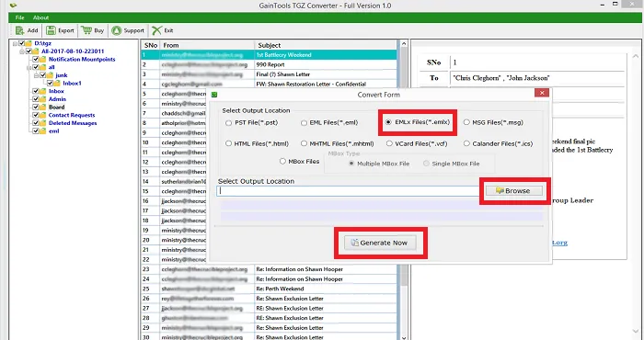This screenshot has height=340, width=644.
Task: Select the Inbox1 folder icon
Action: point(57,84)
